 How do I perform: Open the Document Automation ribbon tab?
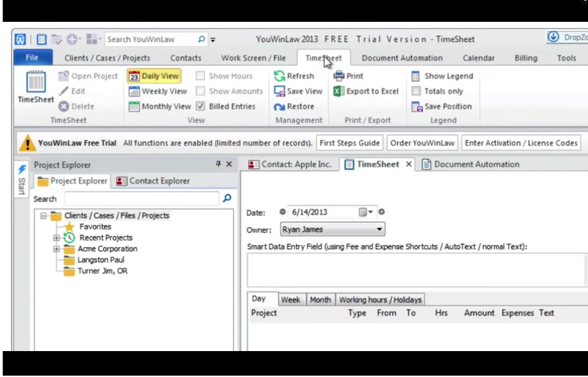point(402,58)
